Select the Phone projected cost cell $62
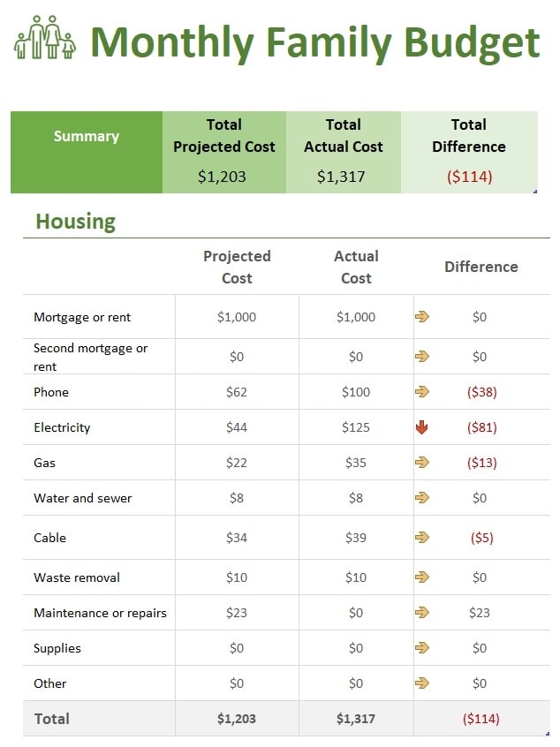The width and height of the screenshot is (560, 747). click(x=237, y=392)
